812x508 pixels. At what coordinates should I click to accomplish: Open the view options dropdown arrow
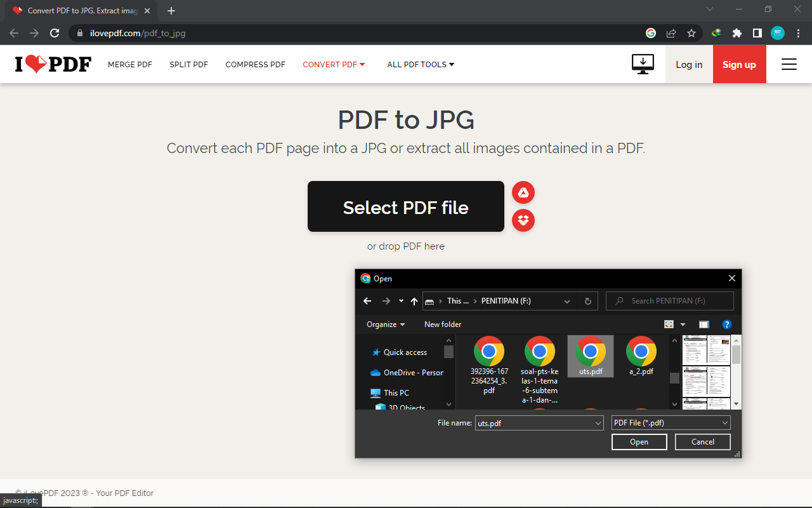[683, 324]
